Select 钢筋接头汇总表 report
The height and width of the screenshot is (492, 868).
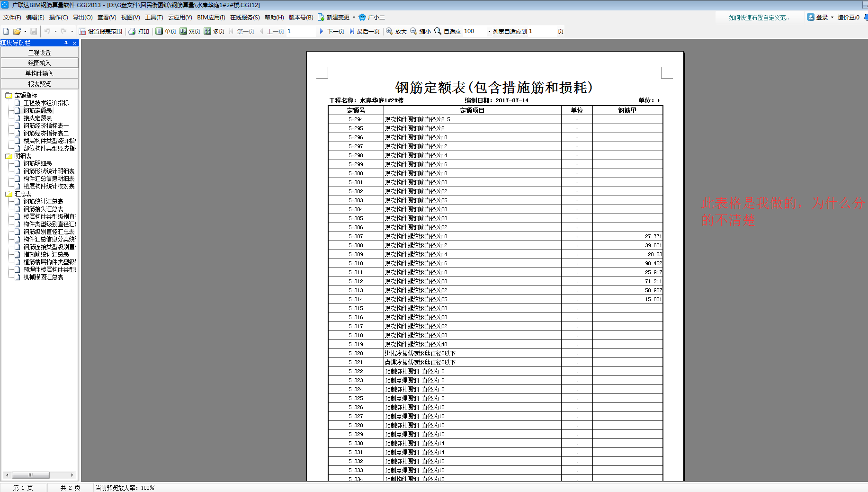tap(44, 209)
